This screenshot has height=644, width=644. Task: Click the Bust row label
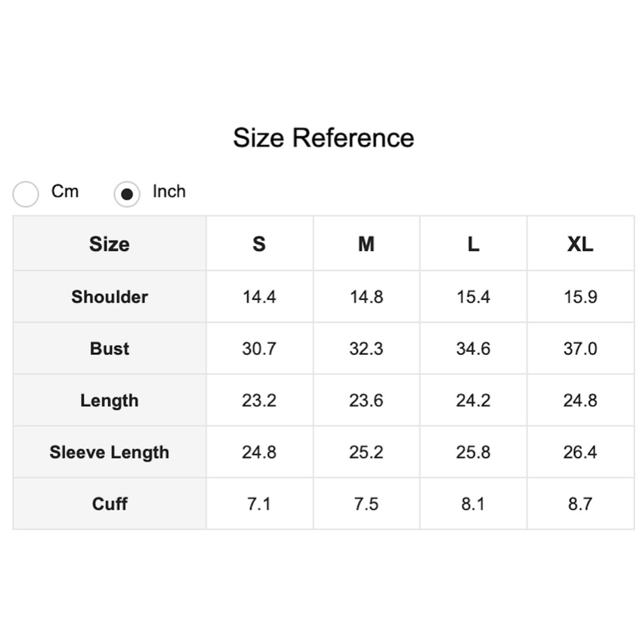tap(109, 348)
